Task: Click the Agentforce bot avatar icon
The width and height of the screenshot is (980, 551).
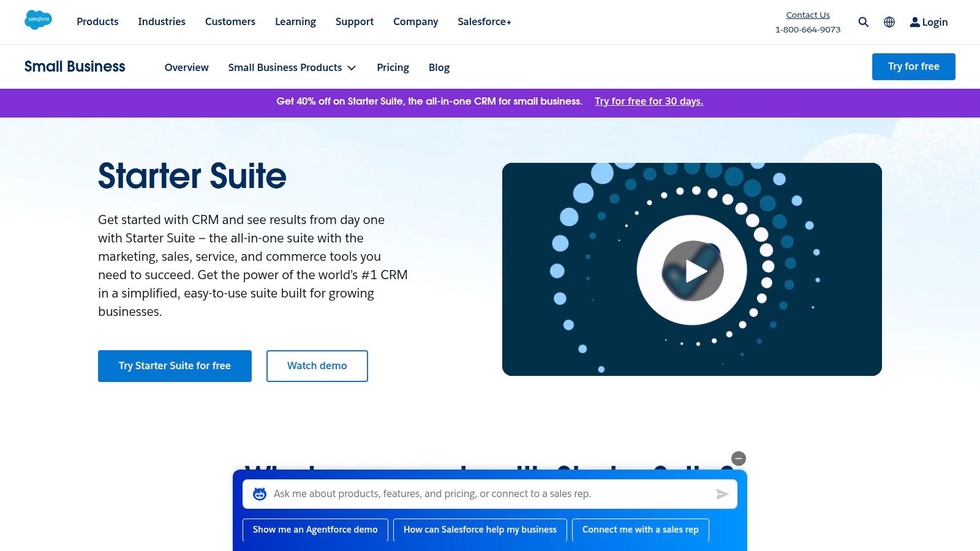Action: (260, 494)
